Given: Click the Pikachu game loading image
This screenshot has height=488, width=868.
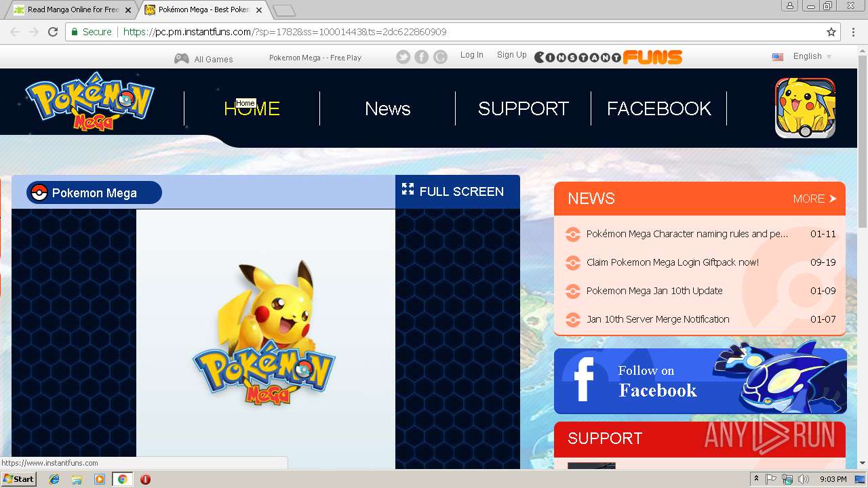Looking at the screenshot, I should click(x=264, y=333).
